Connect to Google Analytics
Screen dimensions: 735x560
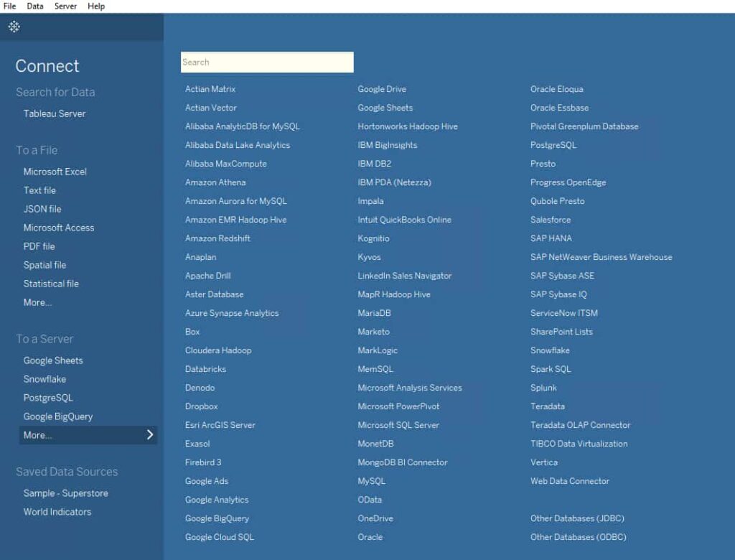tap(217, 500)
